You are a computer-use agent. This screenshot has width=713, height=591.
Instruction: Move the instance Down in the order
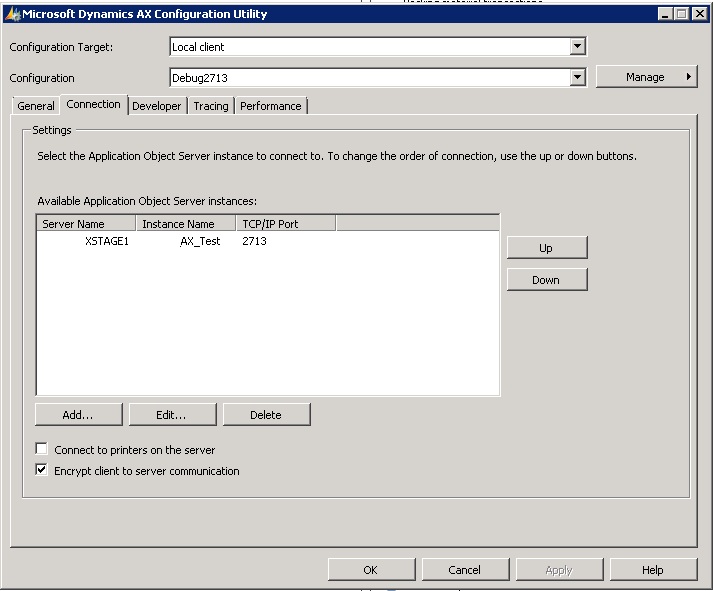point(547,280)
